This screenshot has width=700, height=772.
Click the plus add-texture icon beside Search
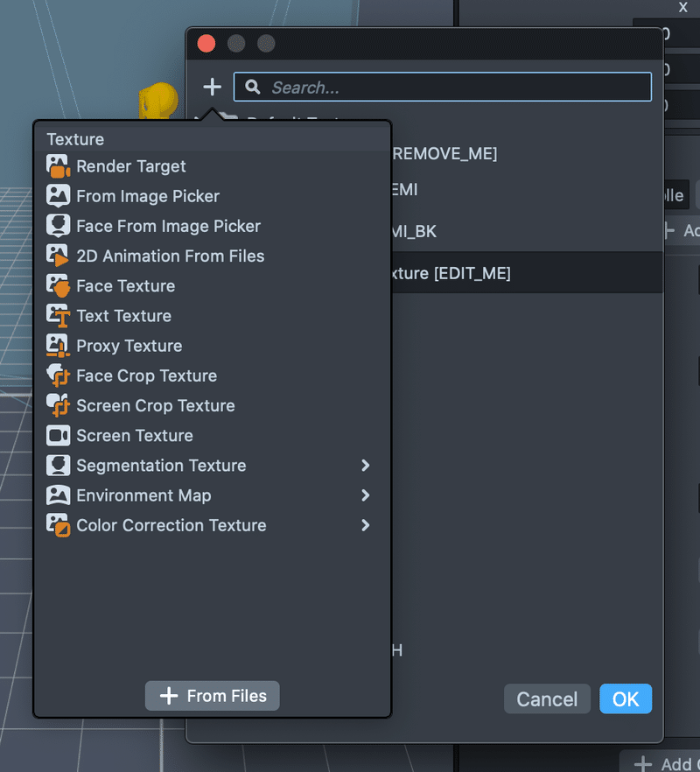[x=212, y=88]
